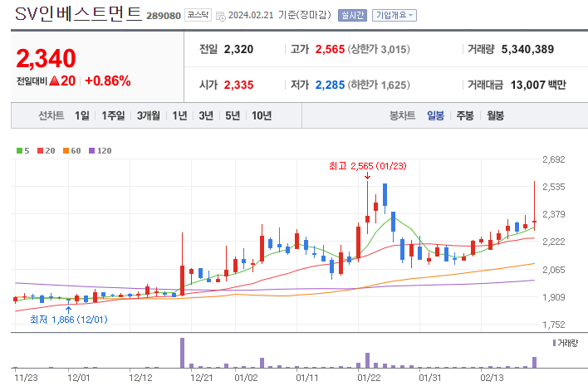Select the 1주일 line chart period
The image size is (588, 386).
pos(113,115)
